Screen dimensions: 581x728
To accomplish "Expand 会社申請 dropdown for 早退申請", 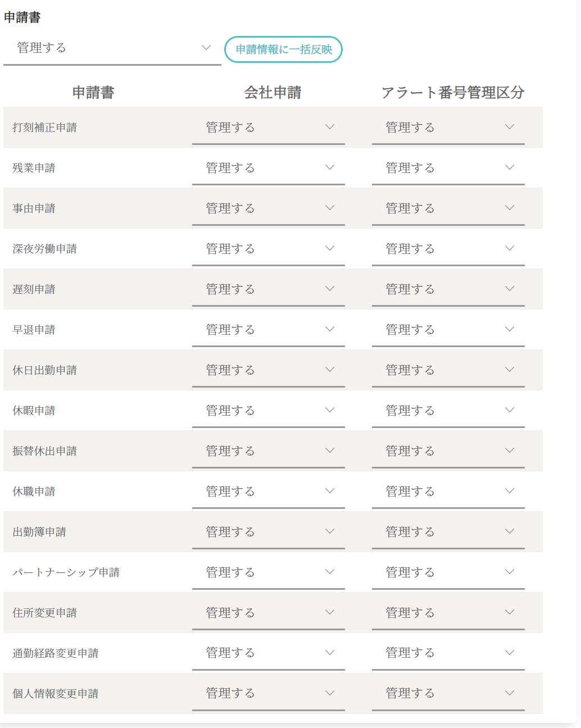I will point(269,330).
